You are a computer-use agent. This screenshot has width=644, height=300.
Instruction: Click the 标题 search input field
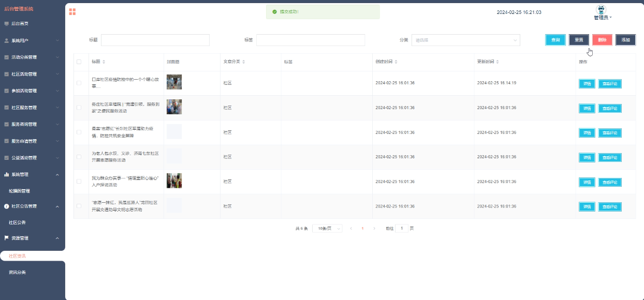[155, 40]
